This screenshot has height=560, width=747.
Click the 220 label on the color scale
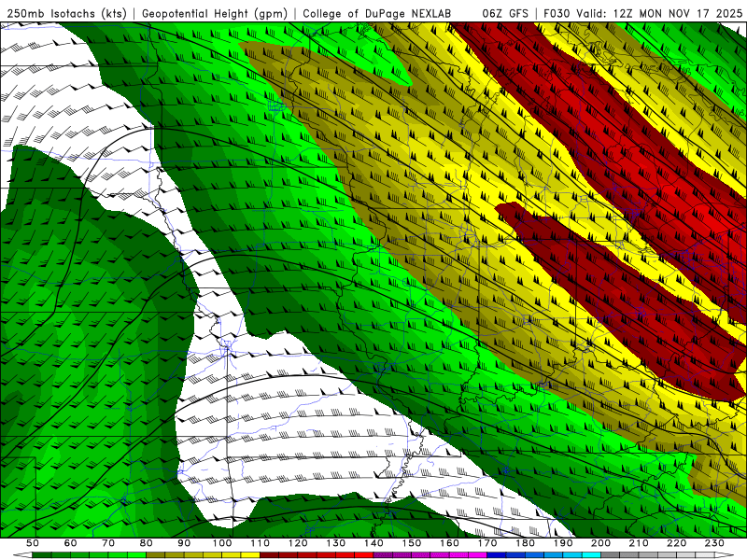click(x=677, y=543)
